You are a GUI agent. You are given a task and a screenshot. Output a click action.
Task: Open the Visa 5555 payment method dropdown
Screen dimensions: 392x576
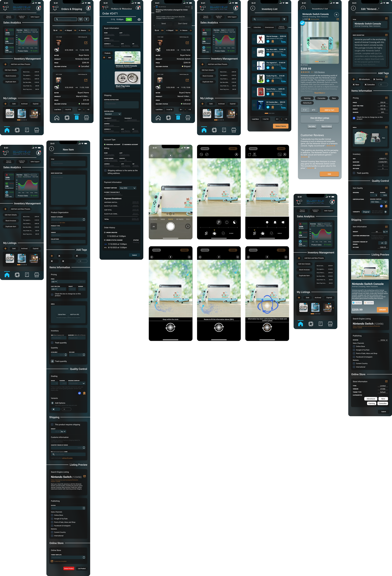point(127,188)
